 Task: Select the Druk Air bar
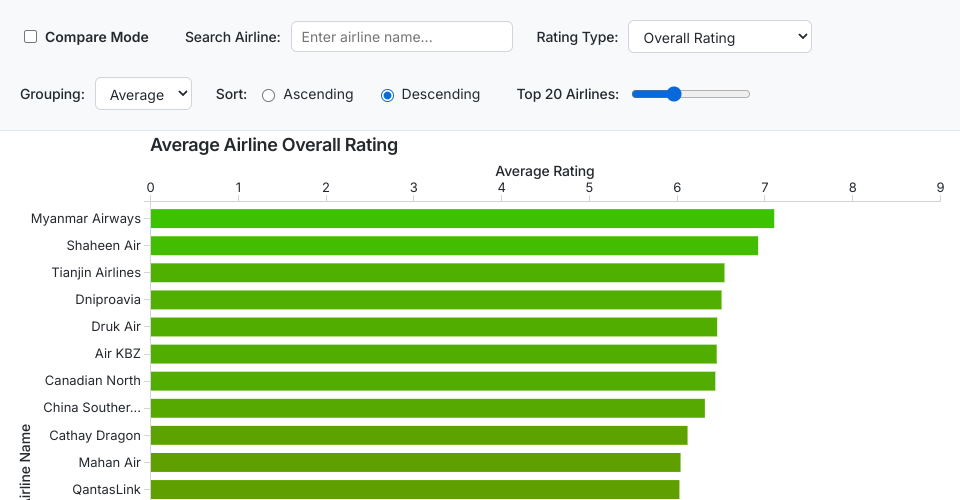pos(433,326)
